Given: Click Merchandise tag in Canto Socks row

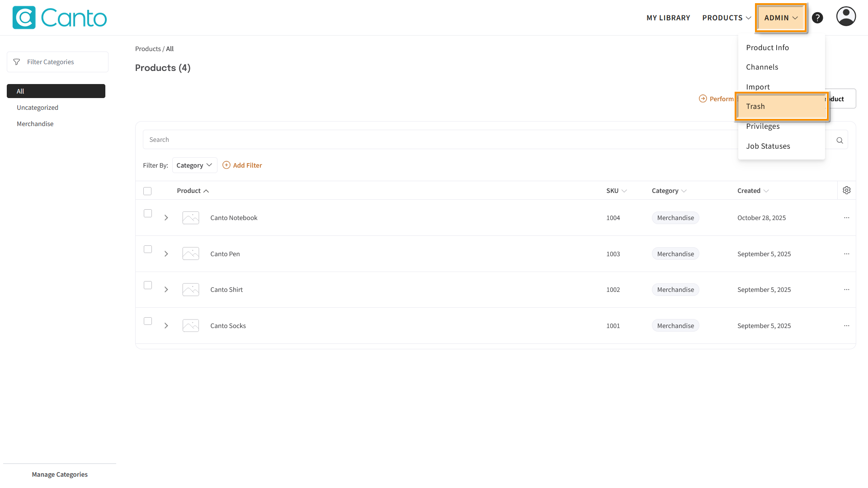Looking at the screenshot, I should [x=675, y=326].
